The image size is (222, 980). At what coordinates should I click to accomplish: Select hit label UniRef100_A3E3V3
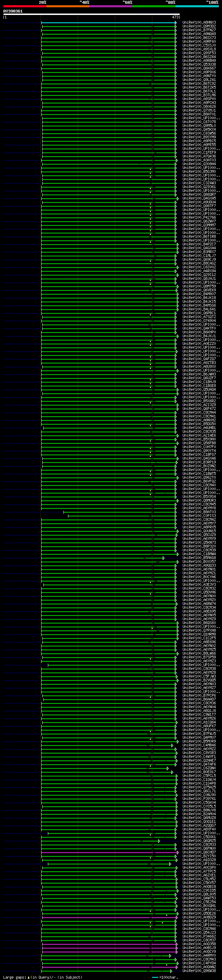199,585
